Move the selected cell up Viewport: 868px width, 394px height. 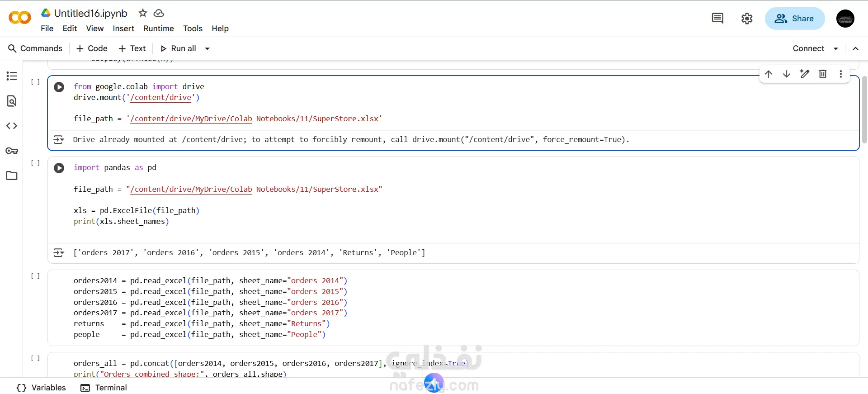[769, 74]
